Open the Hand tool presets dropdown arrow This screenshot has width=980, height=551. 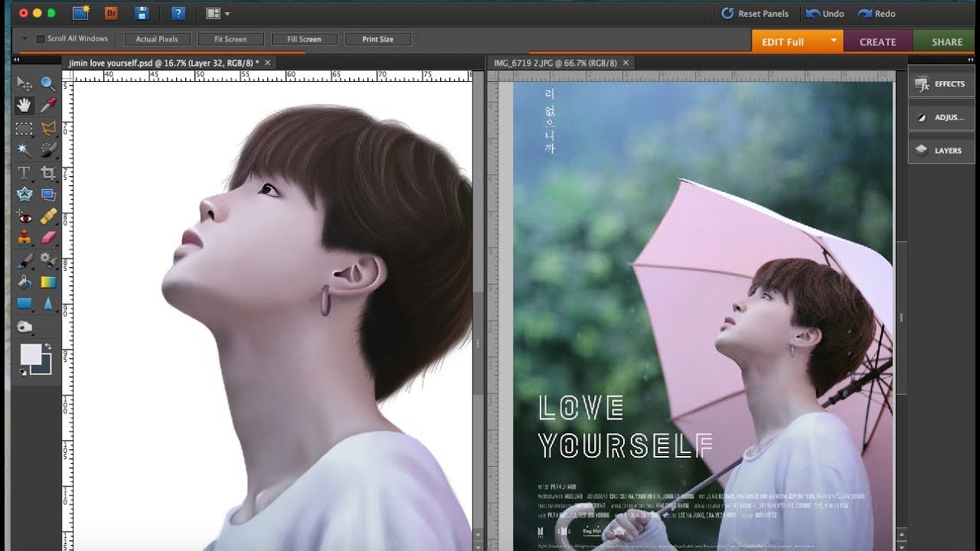pos(24,38)
